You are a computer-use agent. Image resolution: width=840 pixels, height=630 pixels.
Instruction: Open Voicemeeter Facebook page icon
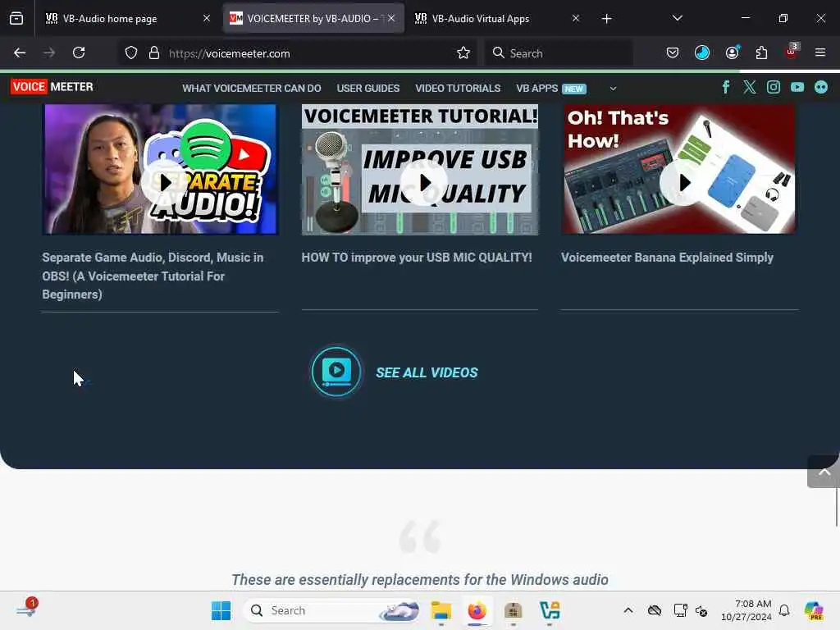pos(726,87)
